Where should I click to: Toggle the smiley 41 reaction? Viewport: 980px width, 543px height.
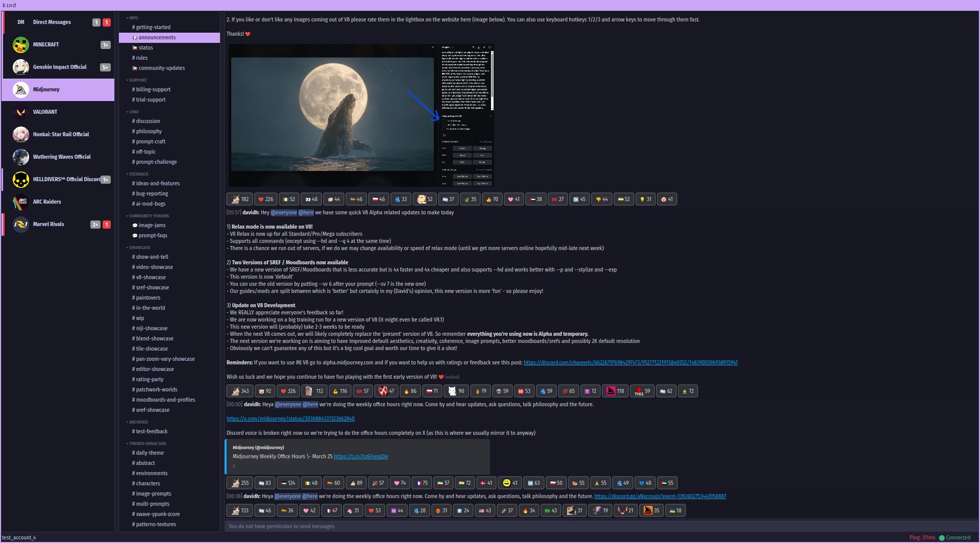(509, 483)
